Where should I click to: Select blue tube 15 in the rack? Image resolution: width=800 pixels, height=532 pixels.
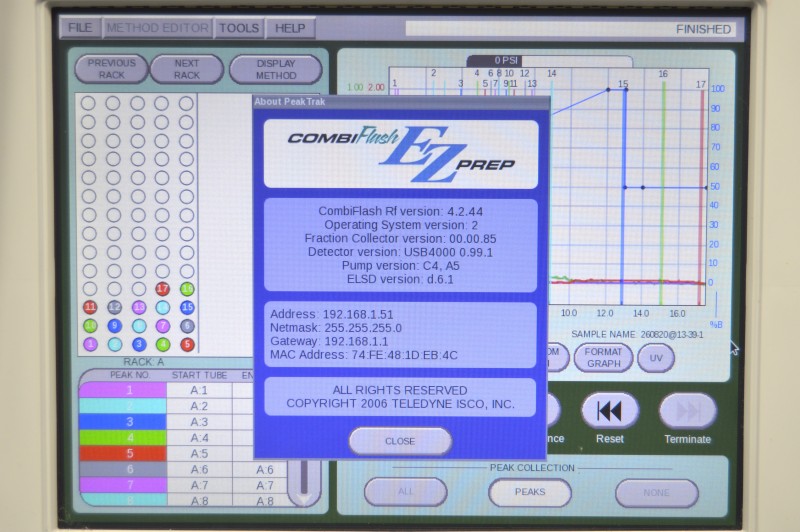(x=187, y=307)
